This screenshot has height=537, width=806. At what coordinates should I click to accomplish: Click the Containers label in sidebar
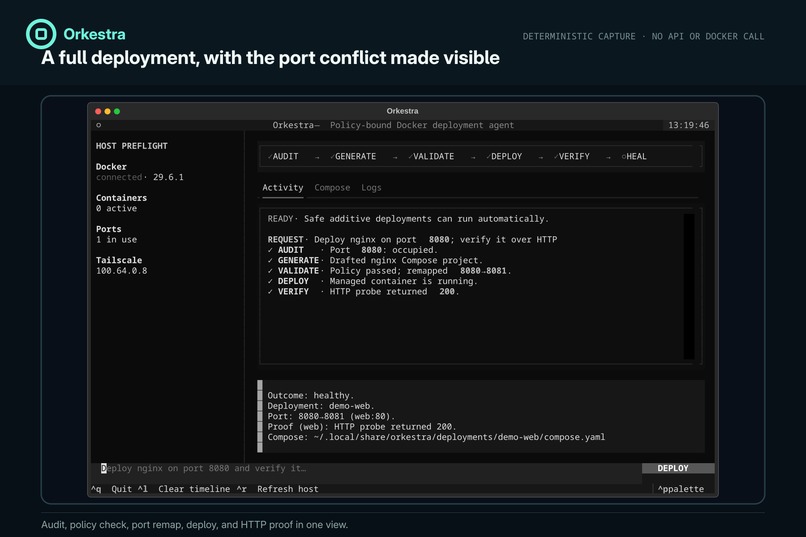121,198
